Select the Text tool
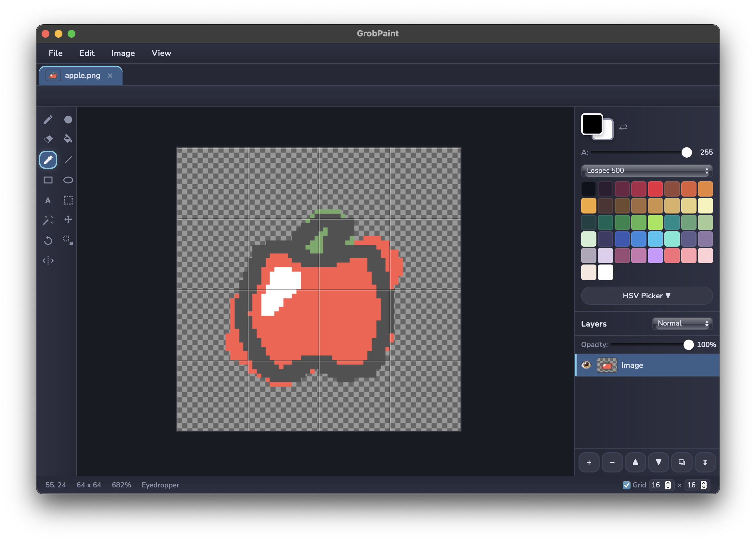 pos(48,200)
